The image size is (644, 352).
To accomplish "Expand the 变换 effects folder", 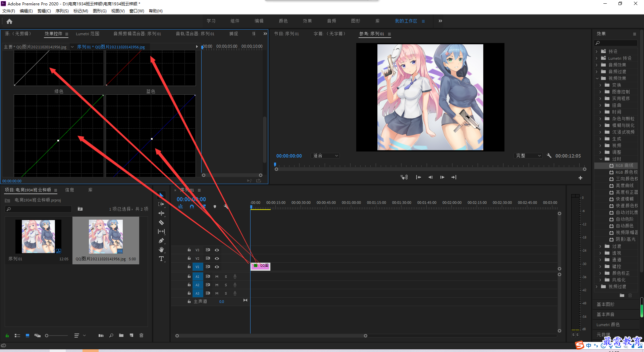I will (x=600, y=85).
